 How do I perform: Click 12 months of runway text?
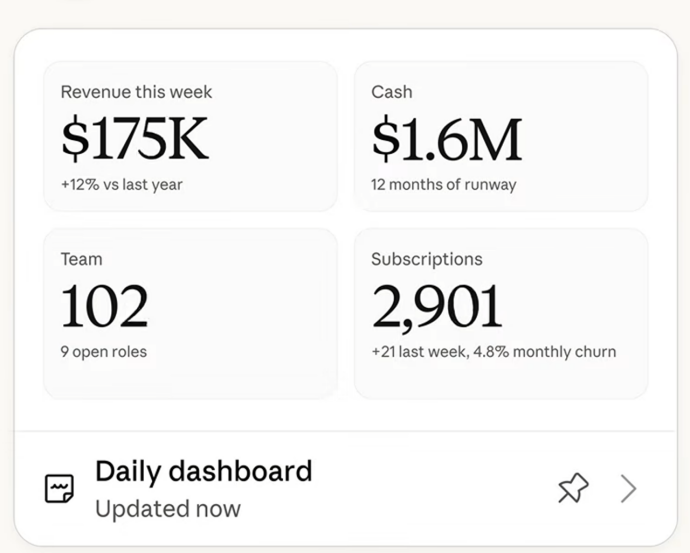tap(444, 184)
